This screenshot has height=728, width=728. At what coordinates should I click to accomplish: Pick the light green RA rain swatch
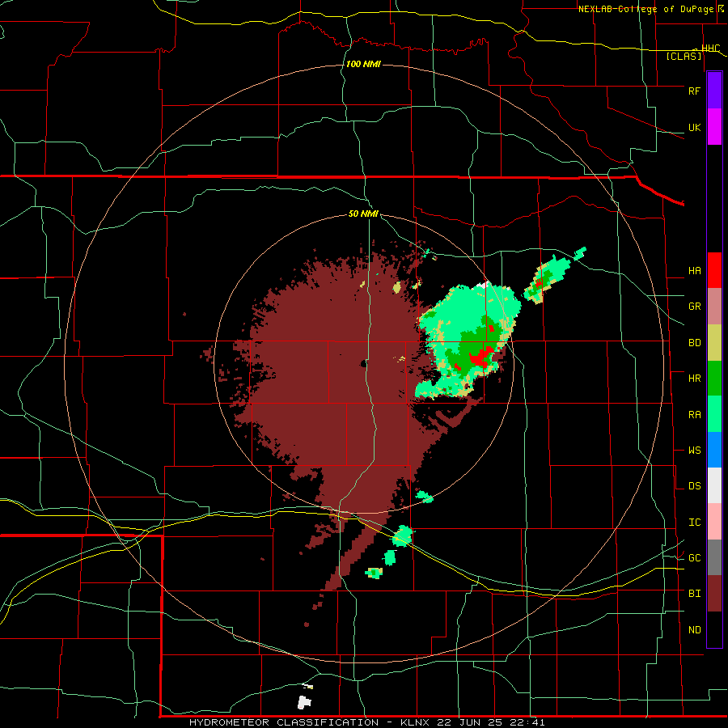(x=714, y=413)
